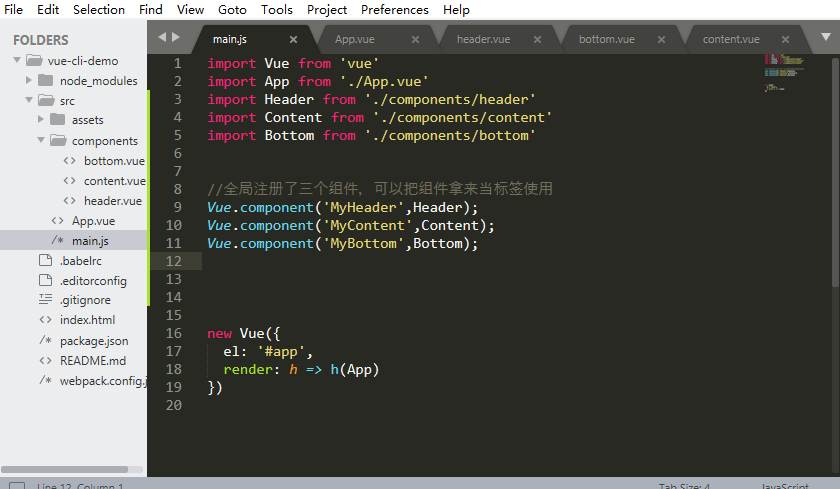Open the tab list dropdown arrow
Screen dimensions: 840x489
tap(826, 37)
